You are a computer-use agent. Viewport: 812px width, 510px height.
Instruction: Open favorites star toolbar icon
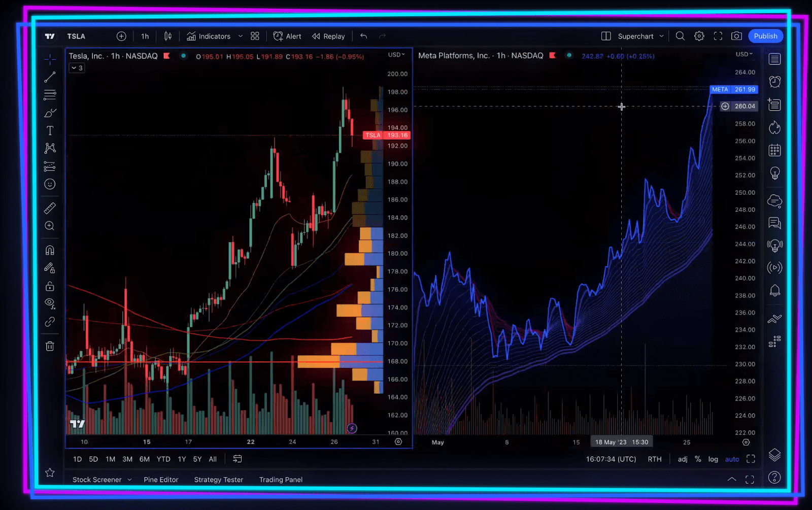pyautogui.click(x=50, y=472)
